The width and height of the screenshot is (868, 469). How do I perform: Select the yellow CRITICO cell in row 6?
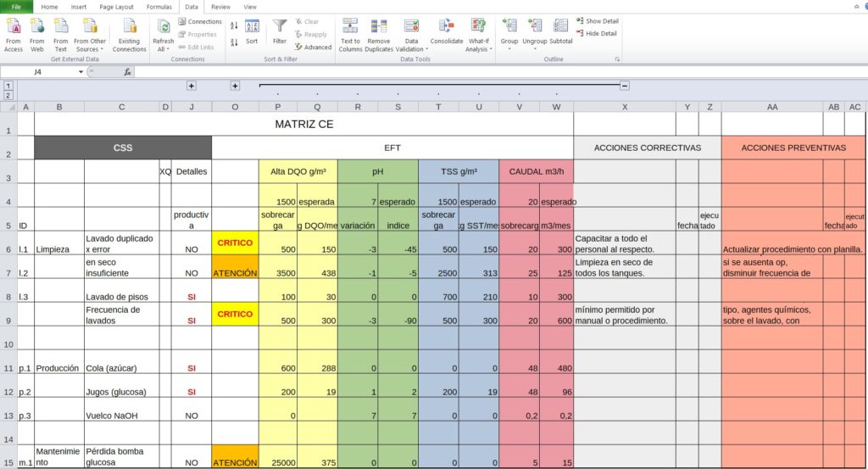coord(235,243)
